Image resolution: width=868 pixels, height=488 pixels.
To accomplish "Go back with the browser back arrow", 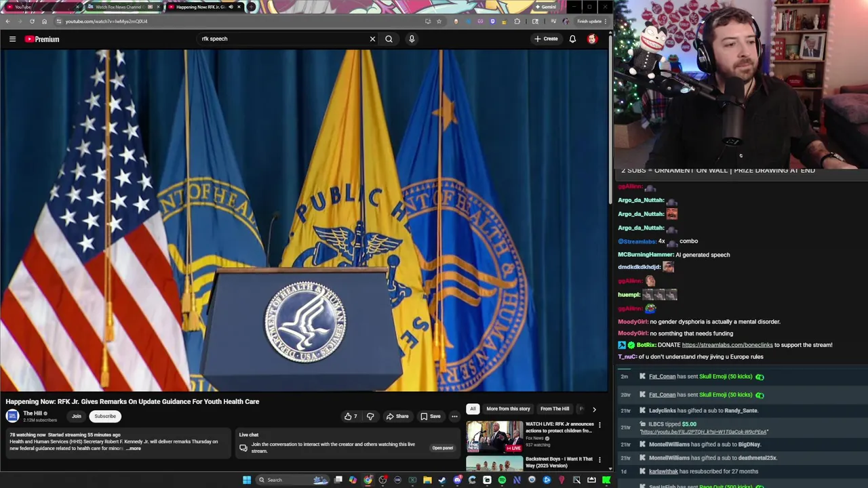I will pos(7,21).
